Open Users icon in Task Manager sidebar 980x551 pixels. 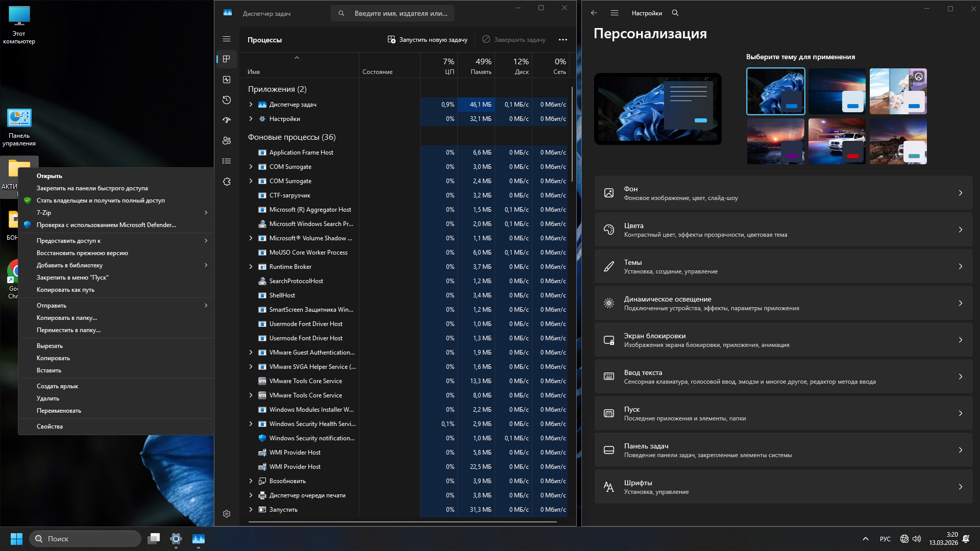(227, 141)
